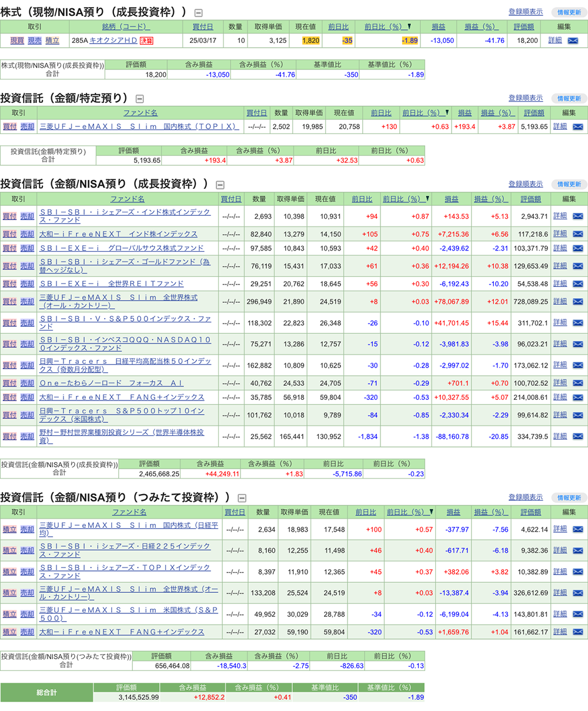Screen dimensions: 588x711
Task: Sort the stock table by 買付日
Action: (203, 26)
